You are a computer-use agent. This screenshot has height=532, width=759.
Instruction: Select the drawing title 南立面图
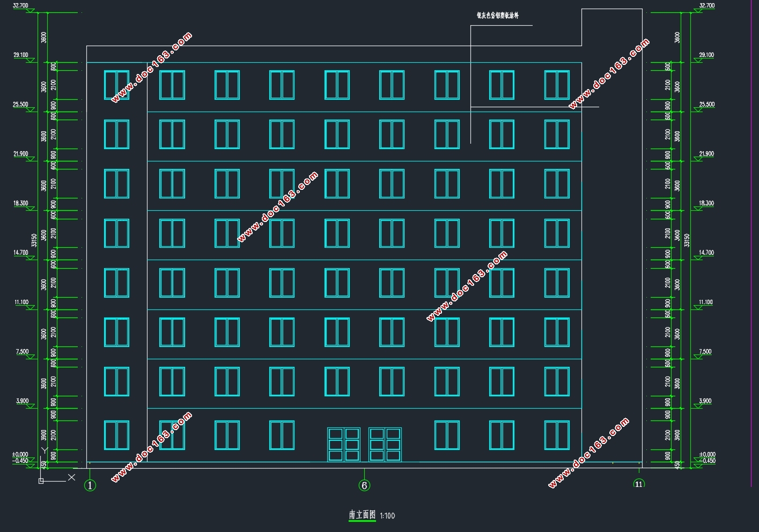363,515
